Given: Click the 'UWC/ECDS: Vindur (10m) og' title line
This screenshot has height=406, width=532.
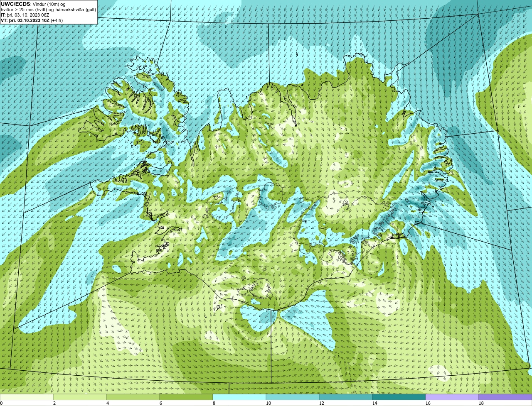Looking at the screenshot, I should pyautogui.click(x=33, y=4).
